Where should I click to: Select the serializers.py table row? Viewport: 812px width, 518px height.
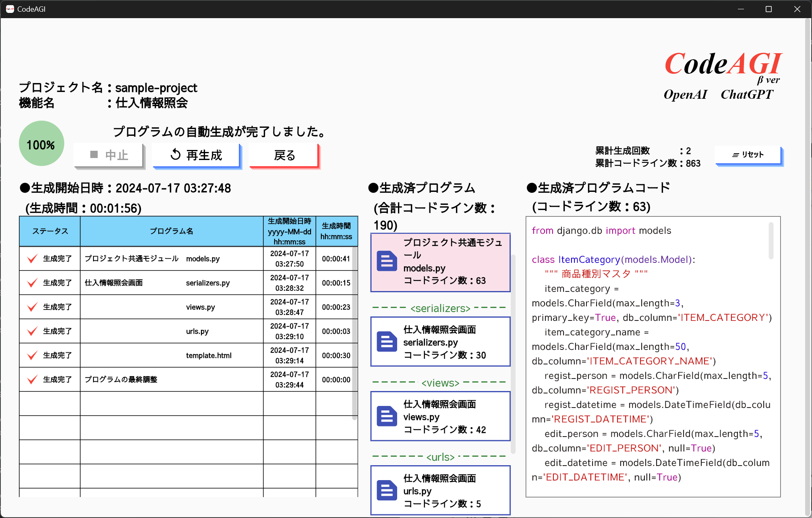tap(188, 283)
